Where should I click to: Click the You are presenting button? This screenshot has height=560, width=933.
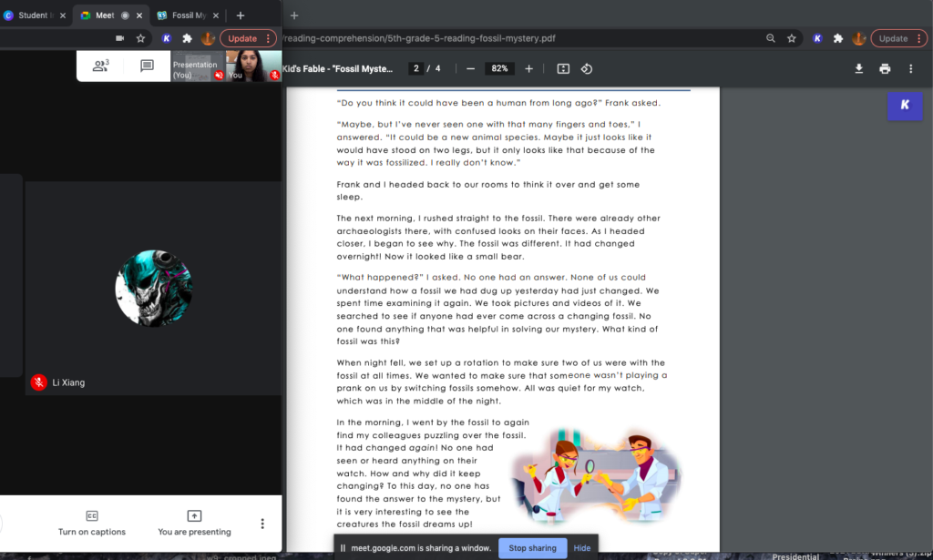pyautogui.click(x=195, y=524)
